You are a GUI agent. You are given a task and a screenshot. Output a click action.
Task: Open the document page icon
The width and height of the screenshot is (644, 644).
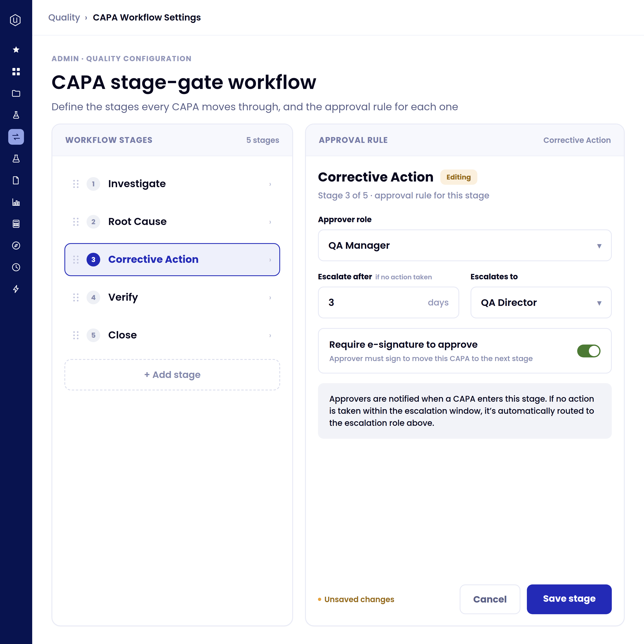[x=16, y=180]
